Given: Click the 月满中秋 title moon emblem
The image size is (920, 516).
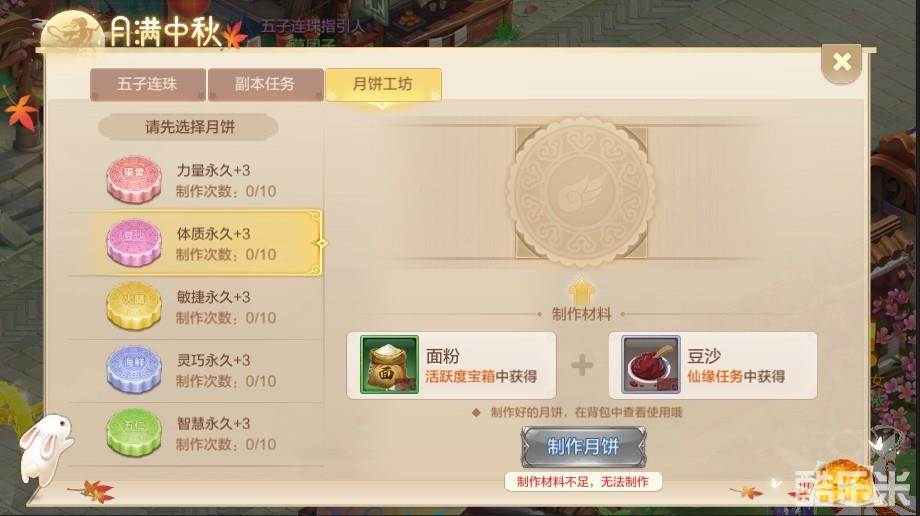Looking at the screenshot, I should tap(72, 34).
